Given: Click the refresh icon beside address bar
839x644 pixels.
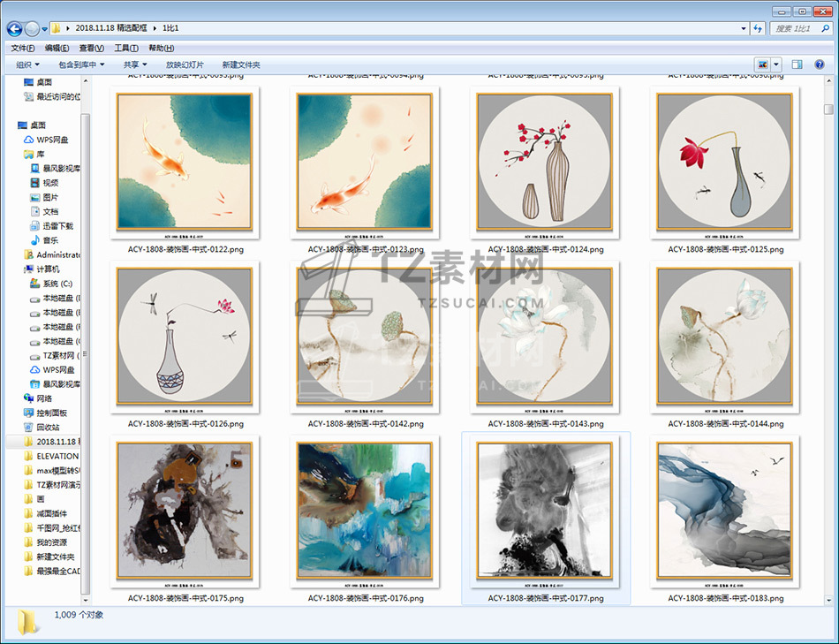Looking at the screenshot, I should click(x=758, y=29).
